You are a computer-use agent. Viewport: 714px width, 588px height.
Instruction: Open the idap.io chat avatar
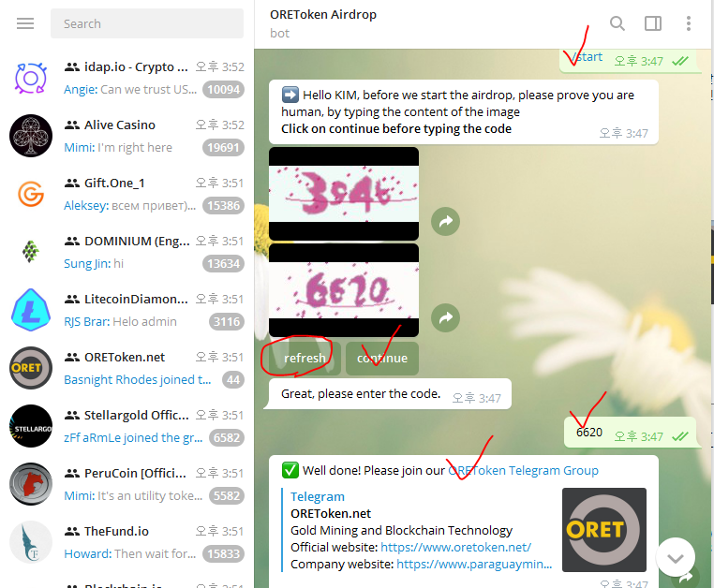click(31, 78)
